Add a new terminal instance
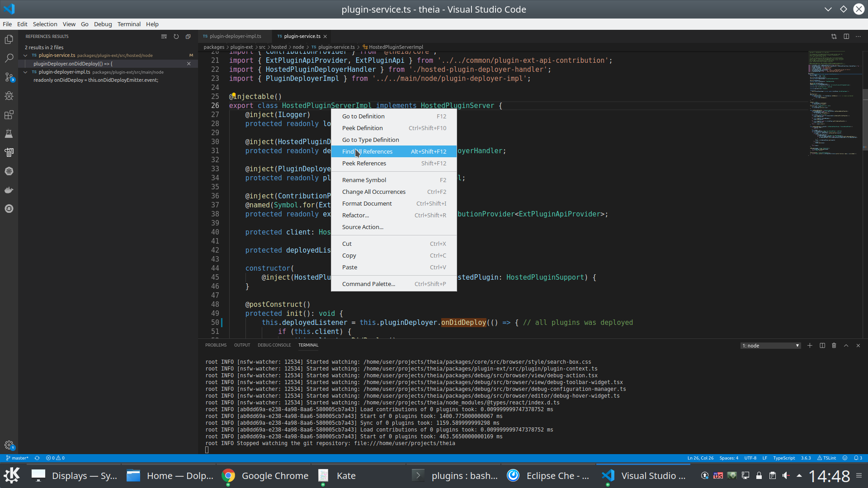Viewport: 868px width, 488px height. pyautogui.click(x=809, y=345)
